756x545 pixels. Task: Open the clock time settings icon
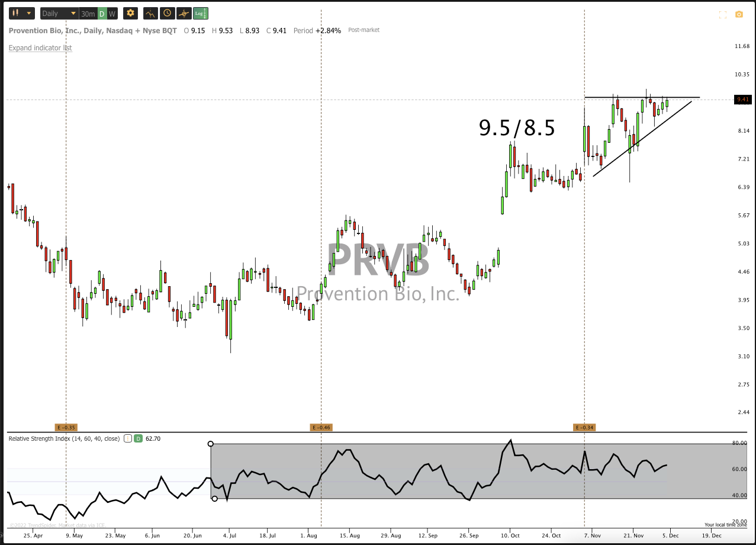(x=166, y=13)
